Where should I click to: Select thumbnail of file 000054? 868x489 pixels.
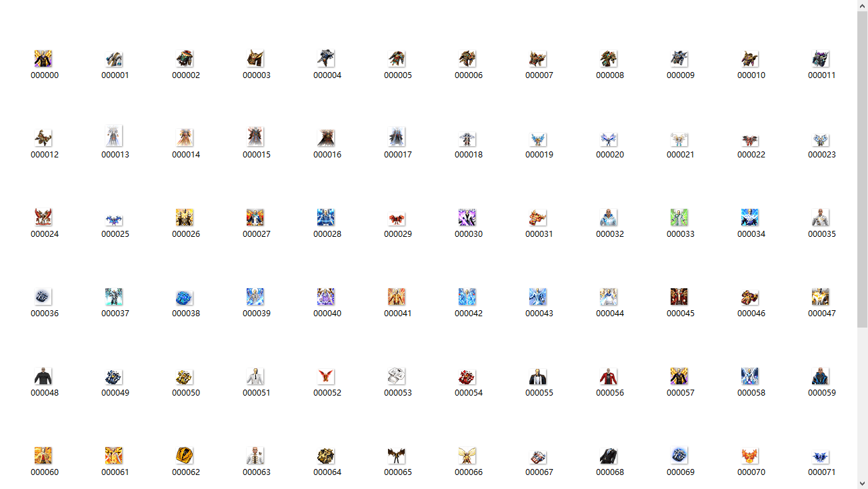point(468,376)
